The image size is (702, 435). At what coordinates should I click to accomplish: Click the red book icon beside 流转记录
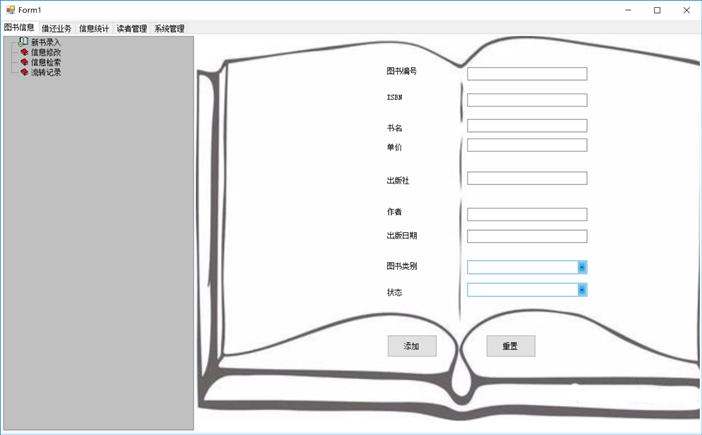click(x=24, y=72)
